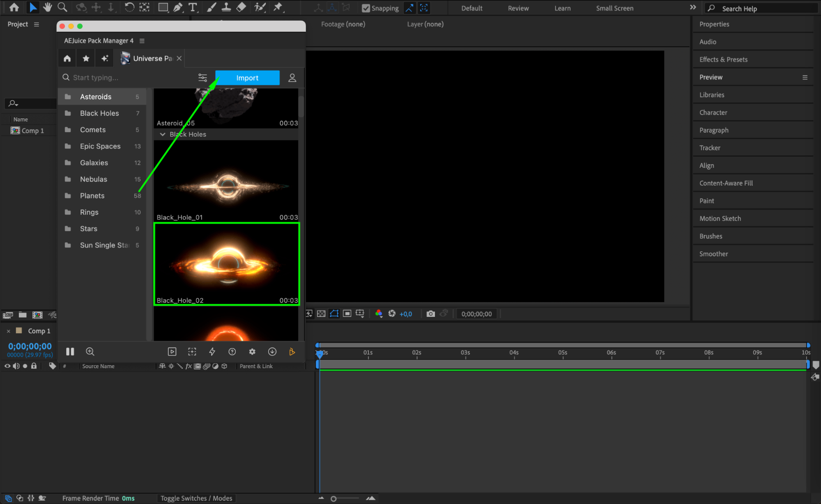Open the Preview panel menu

pyautogui.click(x=805, y=77)
